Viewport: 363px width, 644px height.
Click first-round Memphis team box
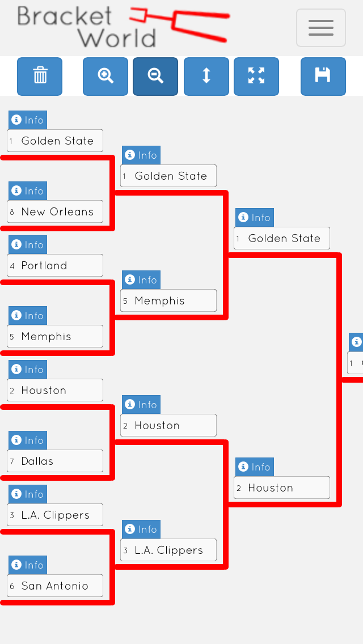[55, 336]
